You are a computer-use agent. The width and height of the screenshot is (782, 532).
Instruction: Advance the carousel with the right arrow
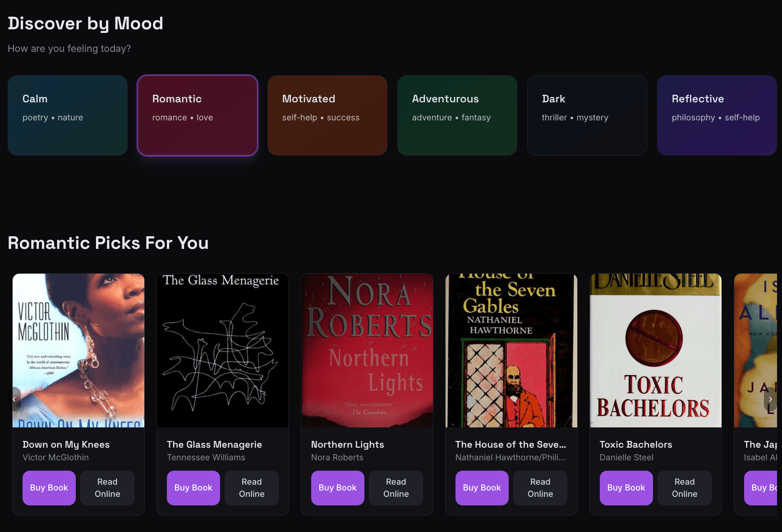point(770,399)
